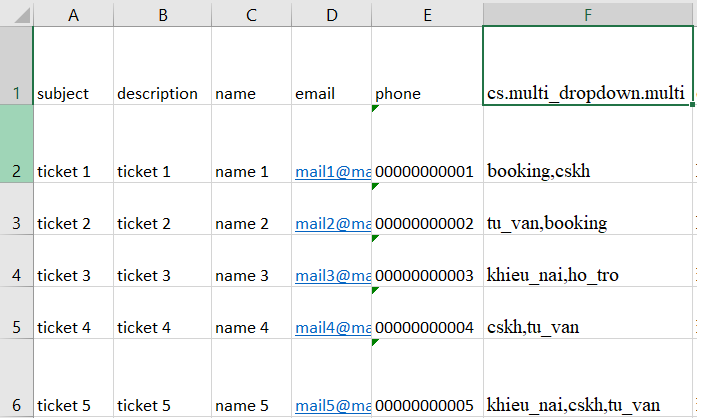Select column B header
702x418 pixels.
coord(162,13)
